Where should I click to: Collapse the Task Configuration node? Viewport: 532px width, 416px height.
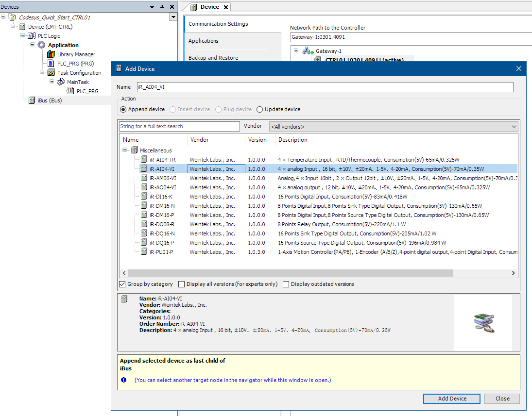pos(42,72)
